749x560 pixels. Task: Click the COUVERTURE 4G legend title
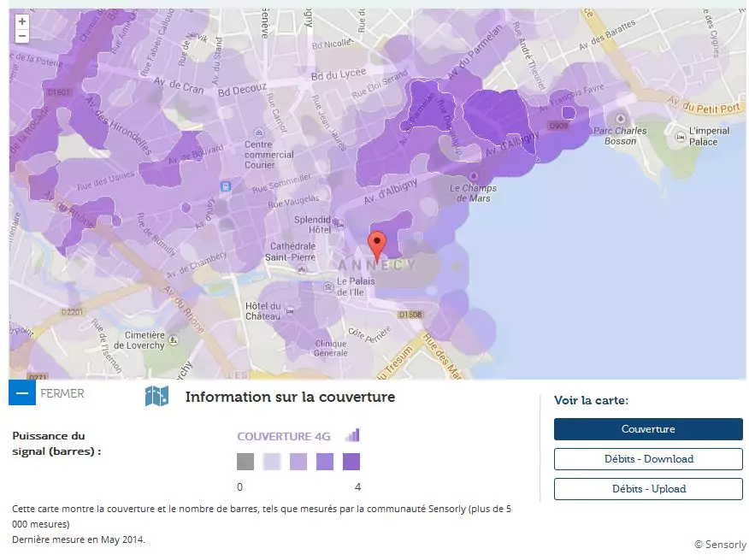pos(283,436)
